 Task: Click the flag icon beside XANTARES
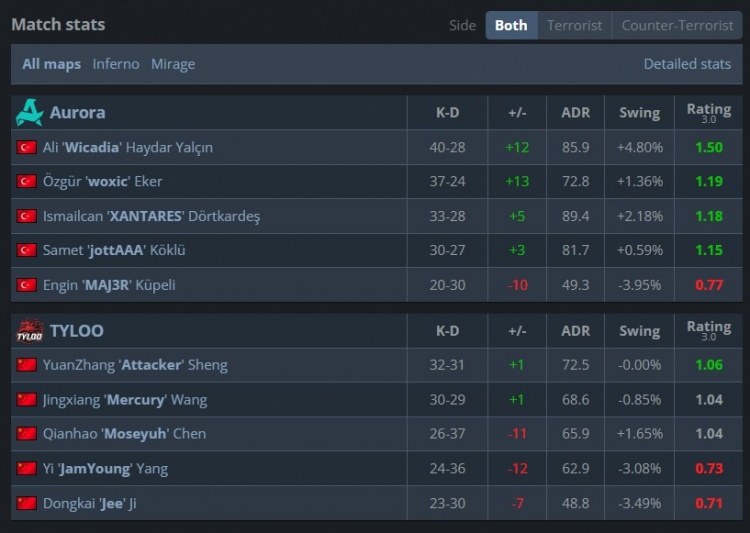[27, 216]
